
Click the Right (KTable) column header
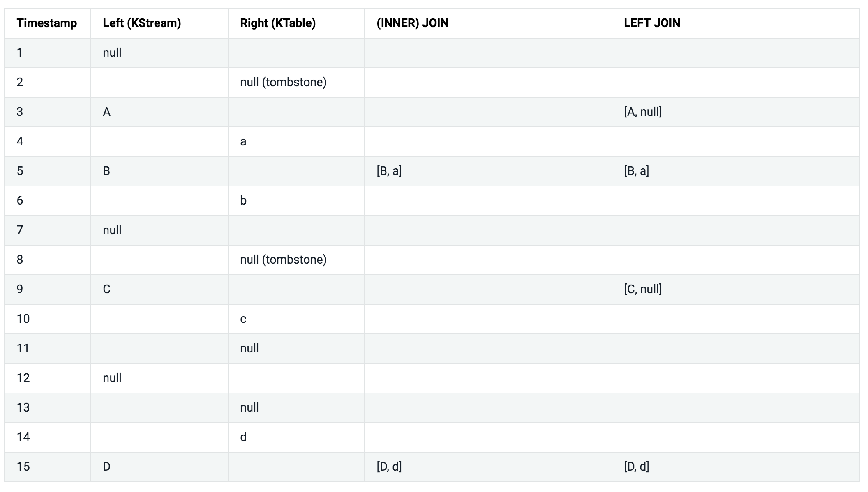point(278,23)
